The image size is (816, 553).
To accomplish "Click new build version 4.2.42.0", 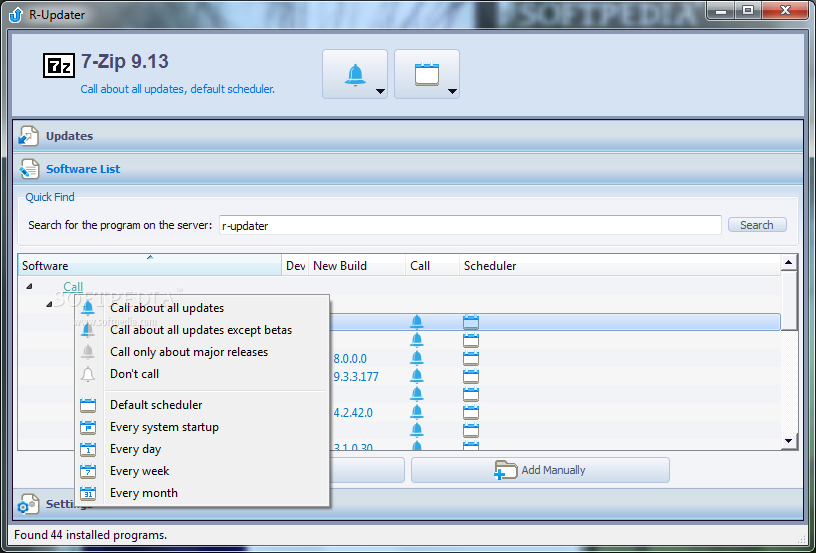I will point(353,413).
